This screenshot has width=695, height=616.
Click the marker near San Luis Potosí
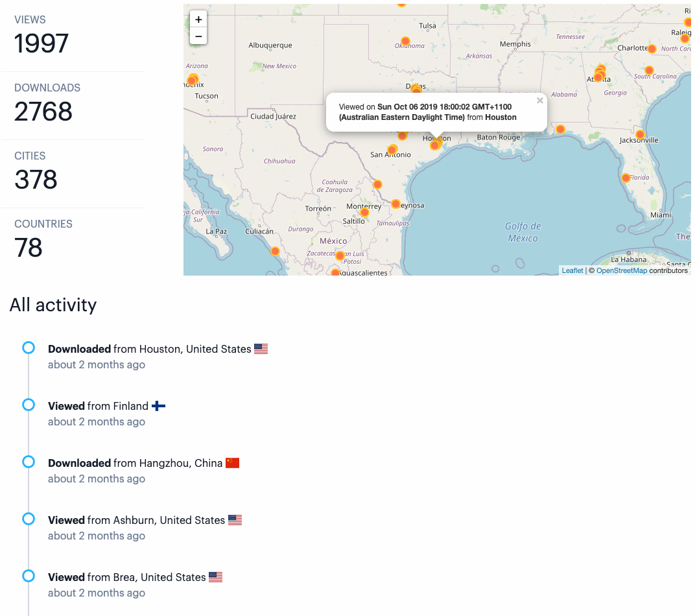point(340,255)
